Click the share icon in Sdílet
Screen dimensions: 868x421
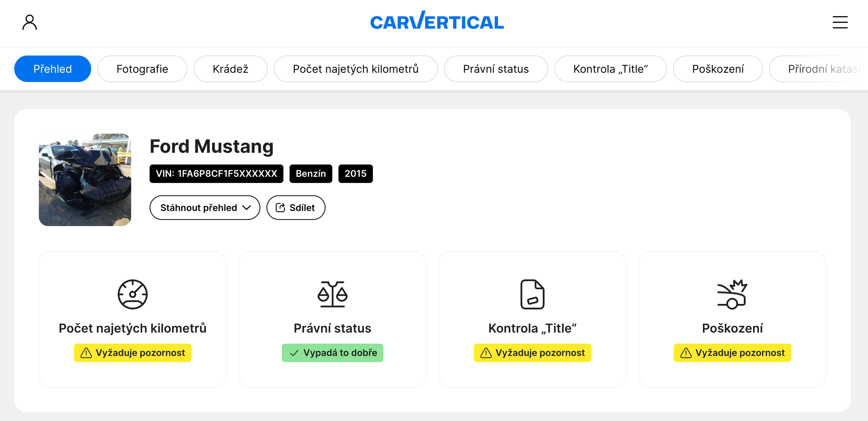(x=280, y=207)
